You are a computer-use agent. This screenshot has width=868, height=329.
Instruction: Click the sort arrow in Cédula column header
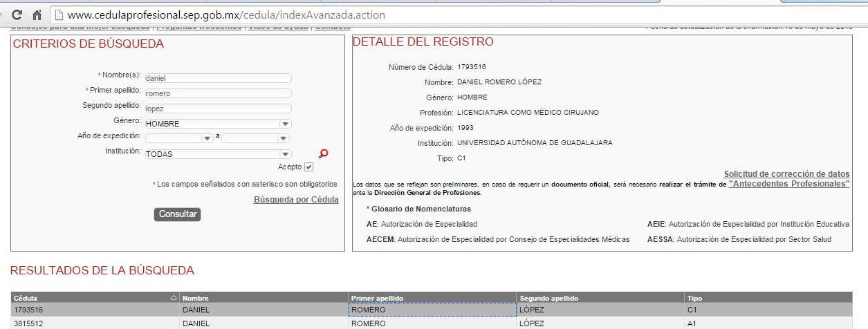coord(173,298)
